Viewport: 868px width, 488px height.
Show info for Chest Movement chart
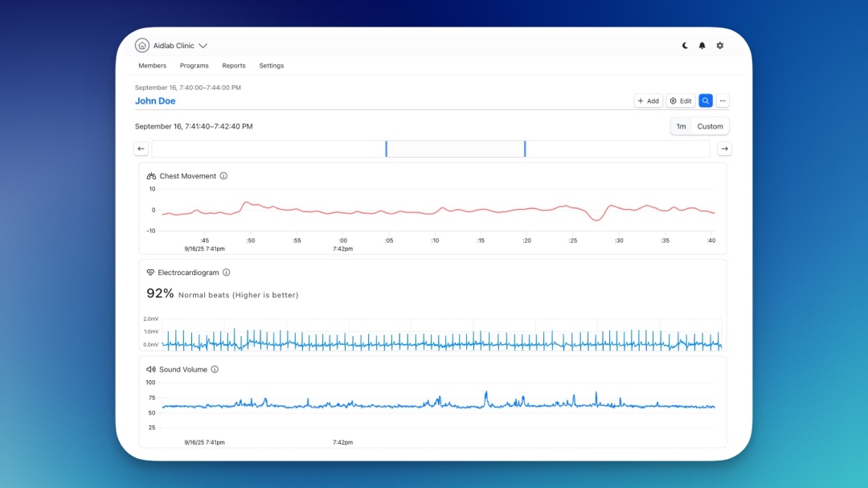click(223, 176)
